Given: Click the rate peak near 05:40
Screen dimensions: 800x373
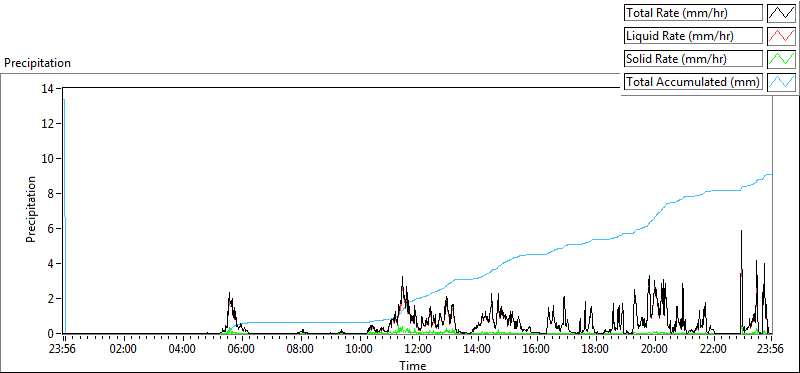Looking at the screenshot, I should [x=230, y=293].
